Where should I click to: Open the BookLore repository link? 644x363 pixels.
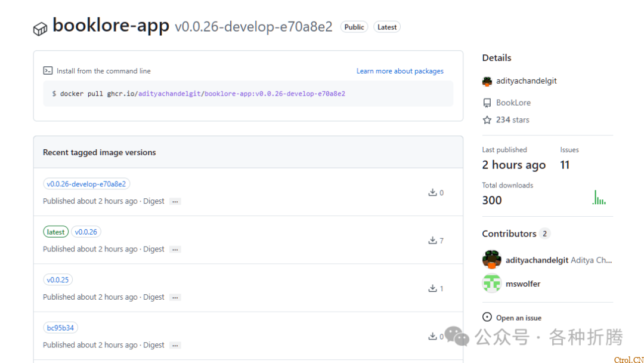pos(513,103)
